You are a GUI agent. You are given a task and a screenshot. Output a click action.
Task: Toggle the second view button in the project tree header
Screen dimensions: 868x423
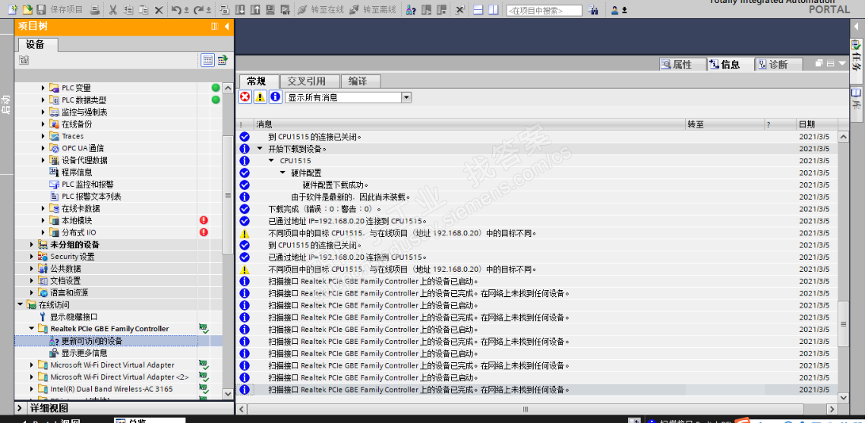click(223, 60)
